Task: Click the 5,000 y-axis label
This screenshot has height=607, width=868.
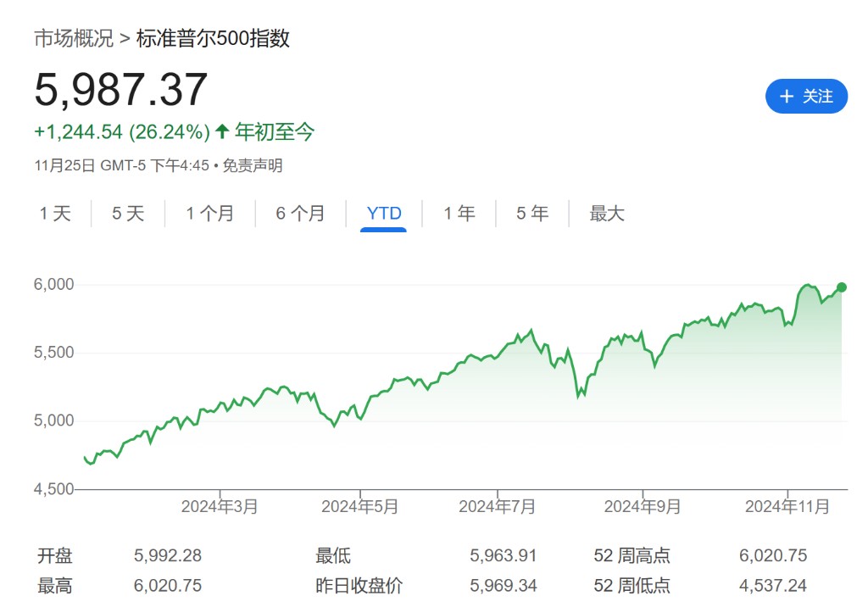Action: (53, 420)
